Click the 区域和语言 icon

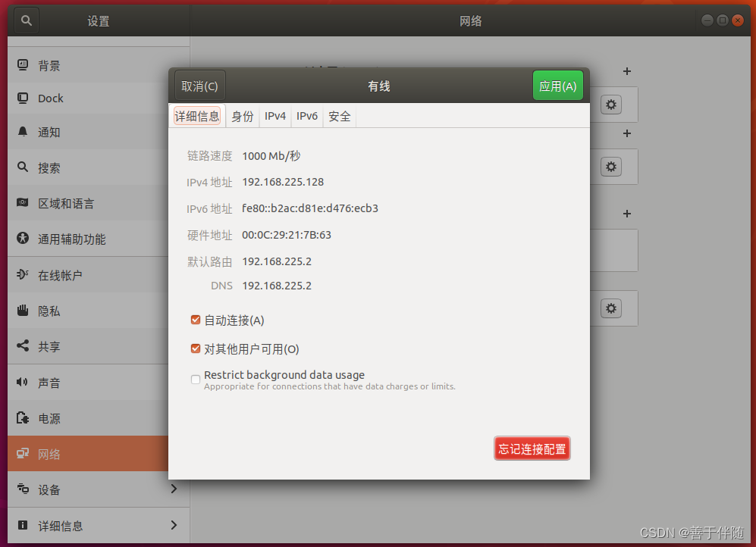[23, 203]
